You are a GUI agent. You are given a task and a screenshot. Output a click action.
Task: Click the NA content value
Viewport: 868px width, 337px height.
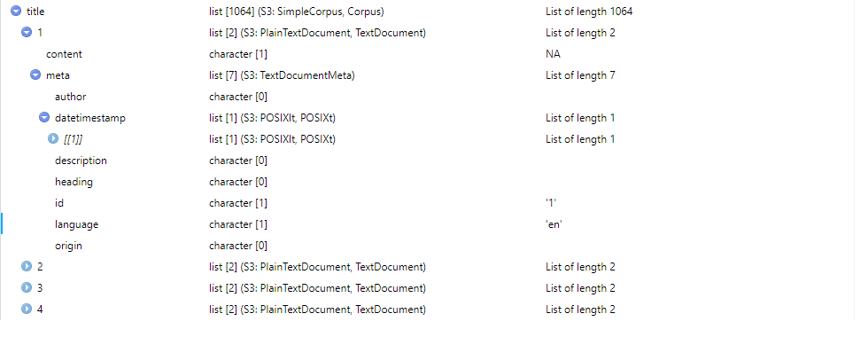click(553, 54)
